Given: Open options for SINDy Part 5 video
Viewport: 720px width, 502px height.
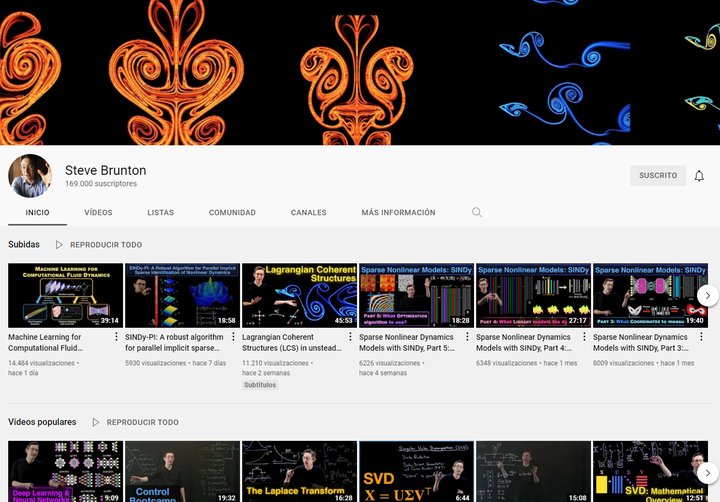Looking at the screenshot, I should pos(467,337).
